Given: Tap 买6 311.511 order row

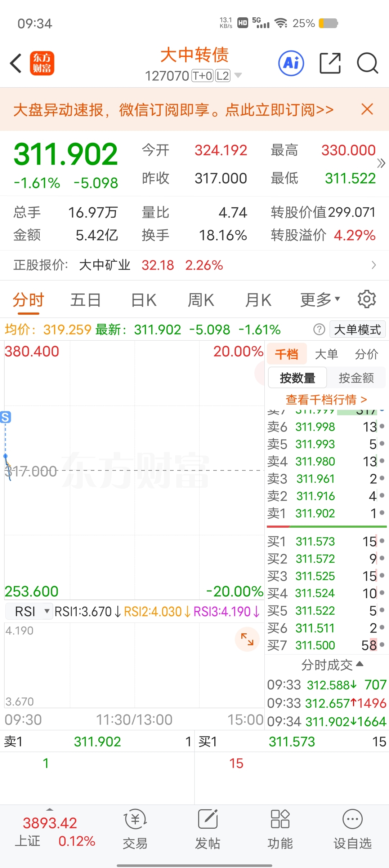Looking at the screenshot, I should click(x=326, y=628).
